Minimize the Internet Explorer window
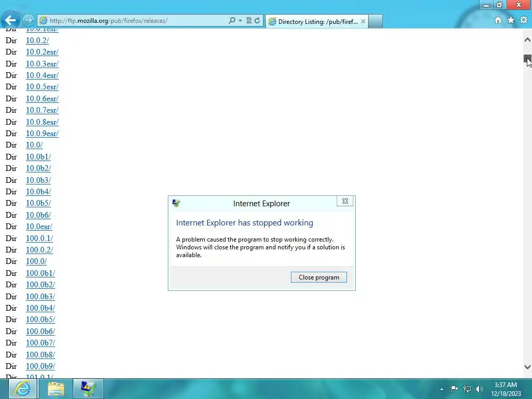 486,5
